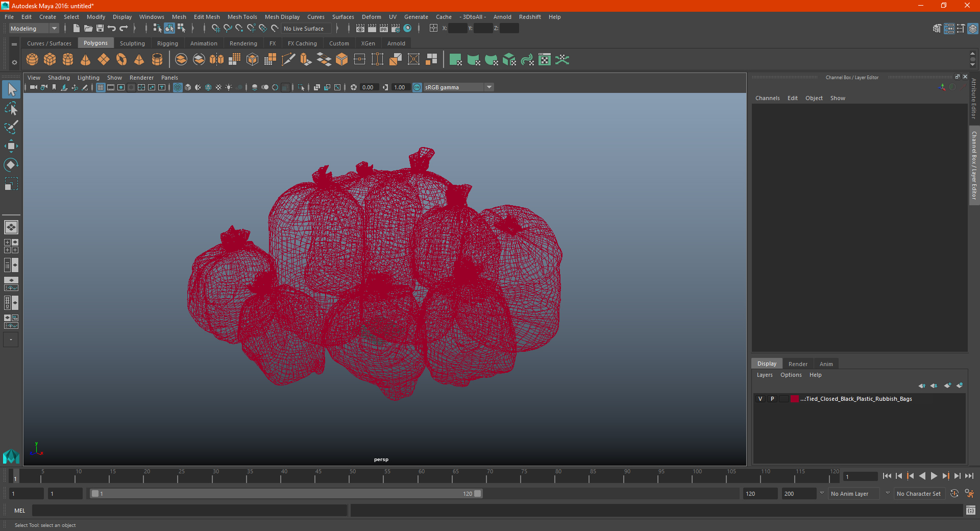Open the Render Settings window

(x=396, y=29)
